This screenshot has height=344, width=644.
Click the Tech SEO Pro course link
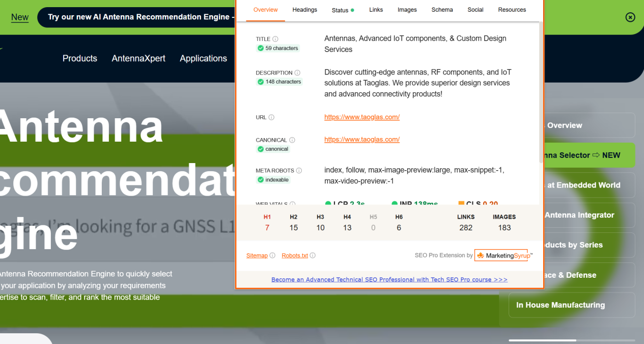click(389, 279)
